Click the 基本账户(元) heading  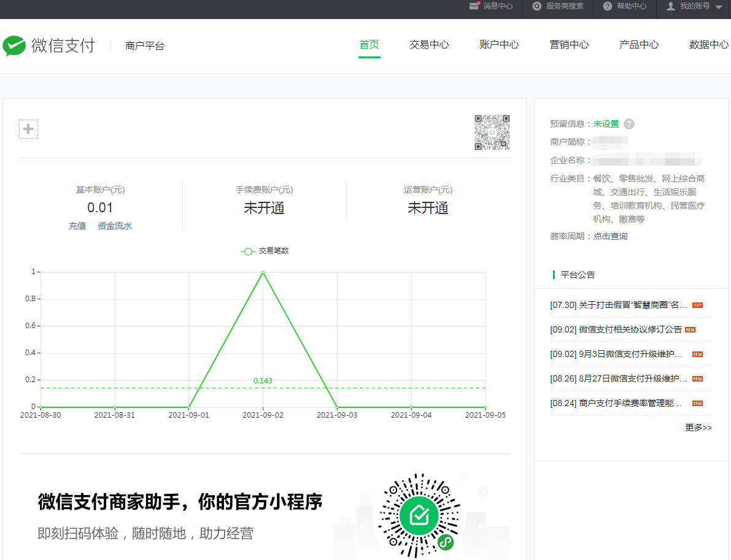(100, 190)
